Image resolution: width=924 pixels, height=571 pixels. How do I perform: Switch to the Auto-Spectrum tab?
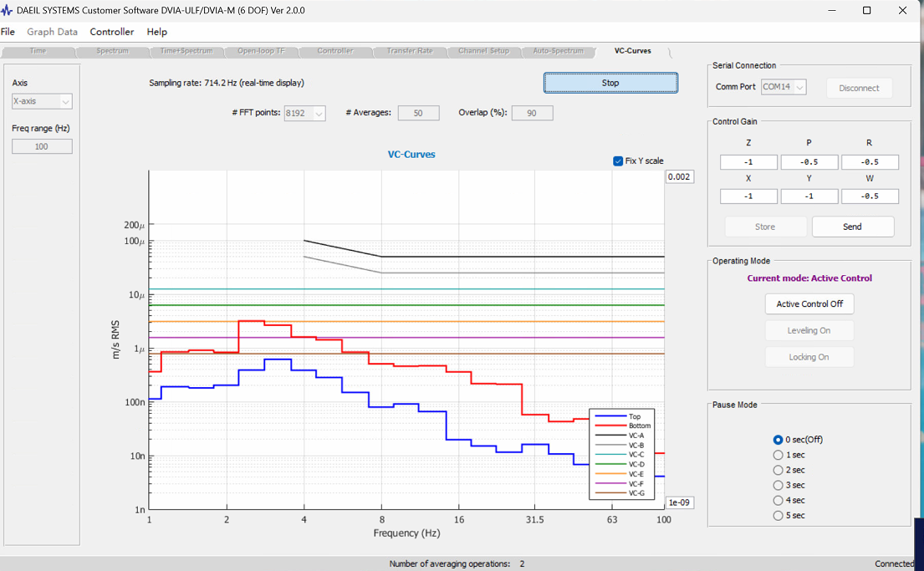point(558,51)
